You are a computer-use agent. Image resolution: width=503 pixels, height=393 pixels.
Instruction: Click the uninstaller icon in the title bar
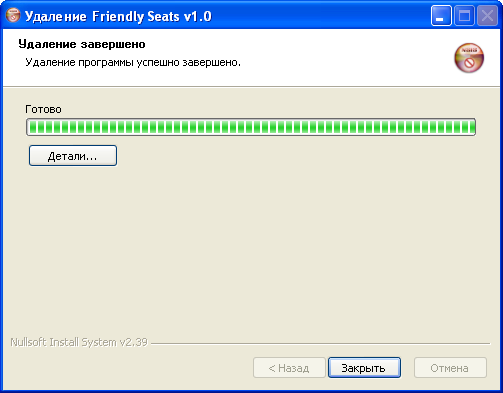click(x=13, y=15)
